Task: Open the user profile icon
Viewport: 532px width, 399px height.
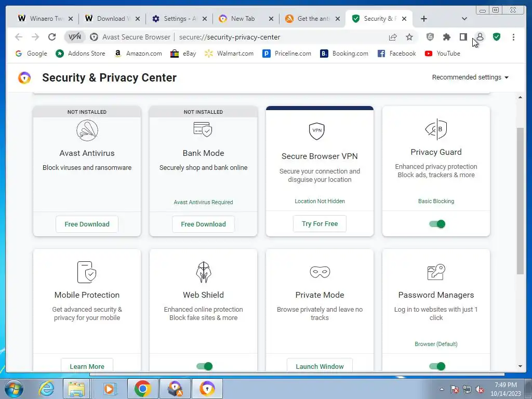Action: click(480, 37)
